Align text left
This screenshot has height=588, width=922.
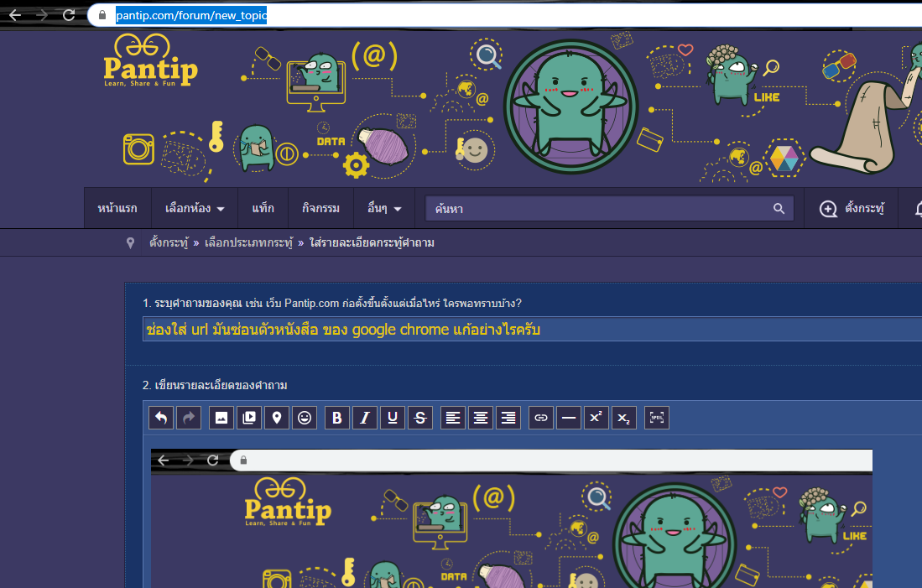pos(453,418)
